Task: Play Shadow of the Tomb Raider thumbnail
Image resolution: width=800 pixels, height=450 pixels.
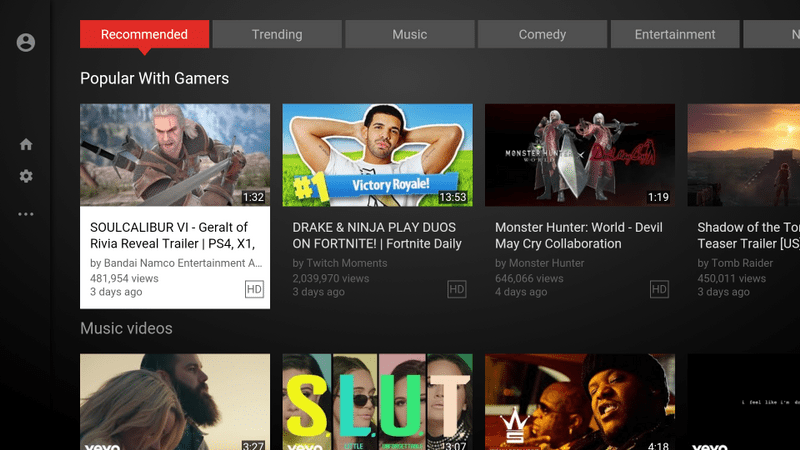Action: pos(744,155)
